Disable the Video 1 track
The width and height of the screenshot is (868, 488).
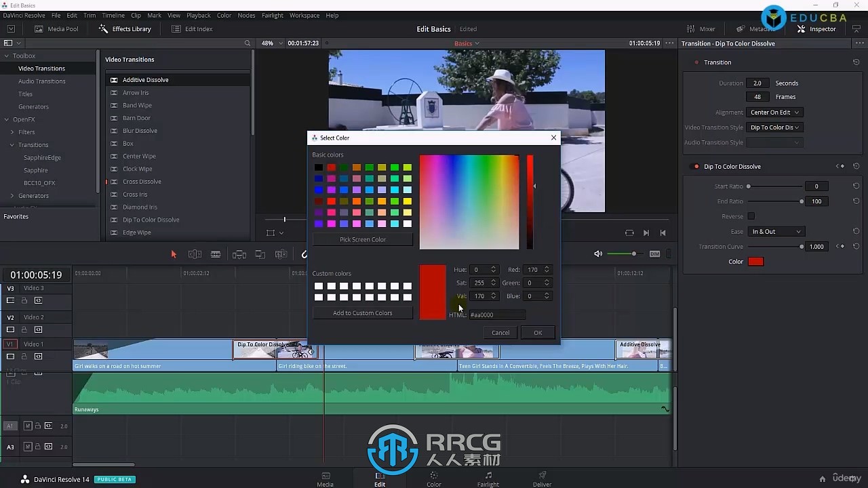(x=10, y=357)
